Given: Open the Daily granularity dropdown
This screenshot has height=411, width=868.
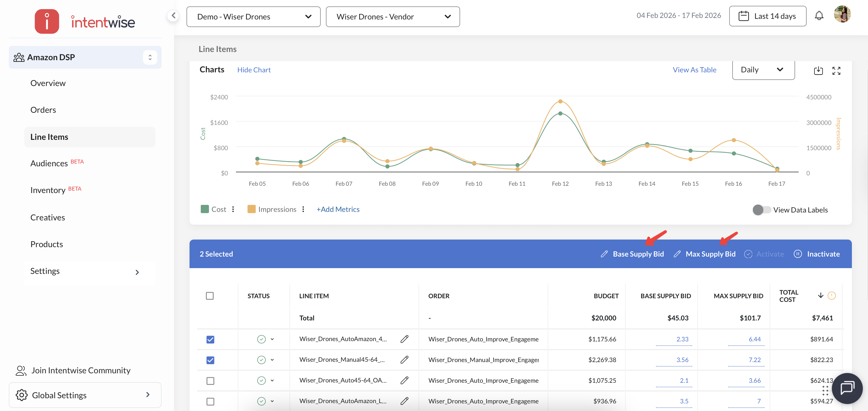Looking at the screenshot, I should click(x=763, y=70).
